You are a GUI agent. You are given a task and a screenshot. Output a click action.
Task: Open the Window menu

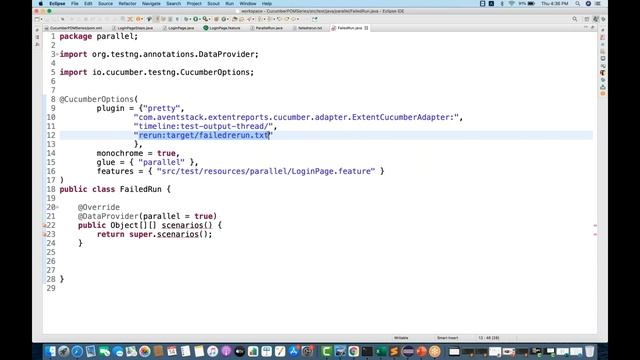coord(248,4)
